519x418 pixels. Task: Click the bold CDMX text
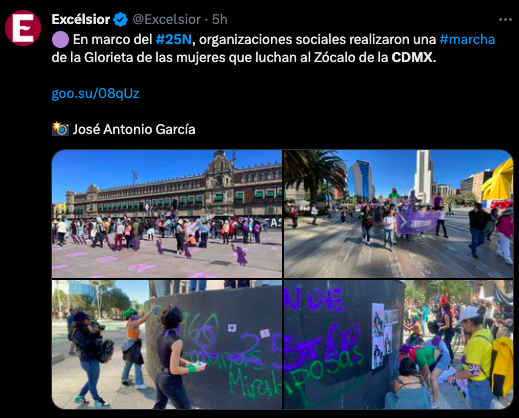412,57
